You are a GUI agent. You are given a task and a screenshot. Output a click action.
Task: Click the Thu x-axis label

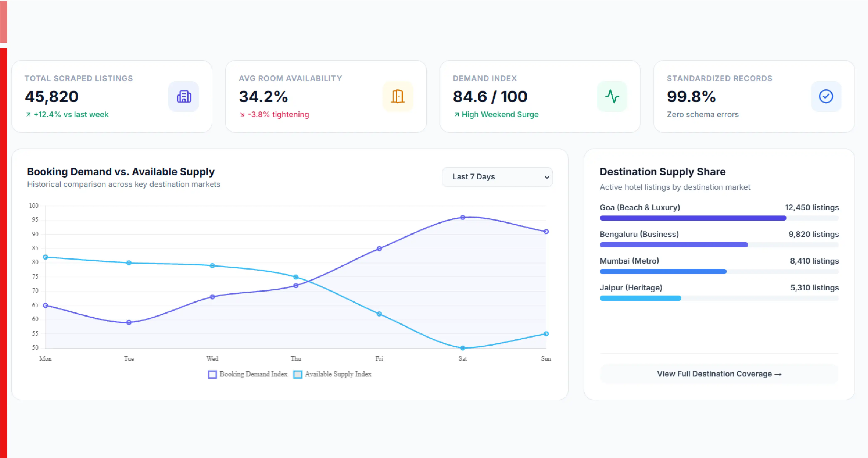(x=296, y=359)
